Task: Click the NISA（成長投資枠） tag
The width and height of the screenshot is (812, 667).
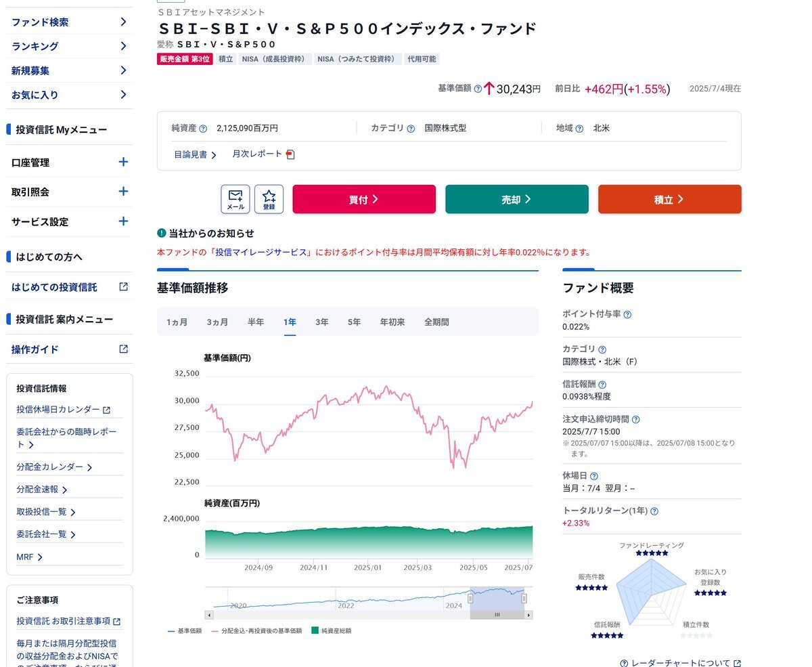Action: tap(275, 59)
